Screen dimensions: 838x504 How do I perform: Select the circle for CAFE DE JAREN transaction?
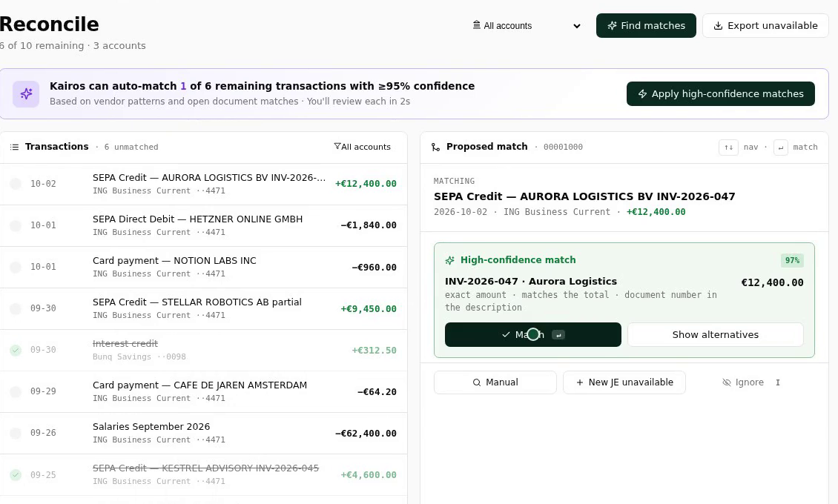click(16, 391)
